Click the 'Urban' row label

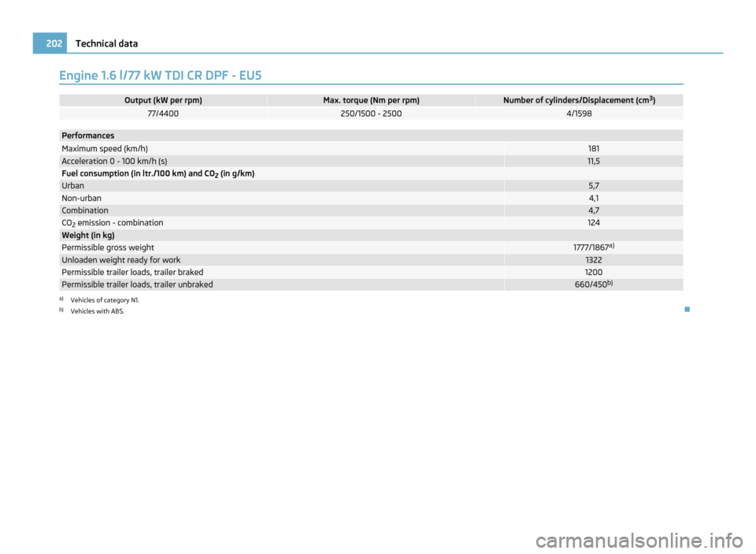tap(72, 186)
